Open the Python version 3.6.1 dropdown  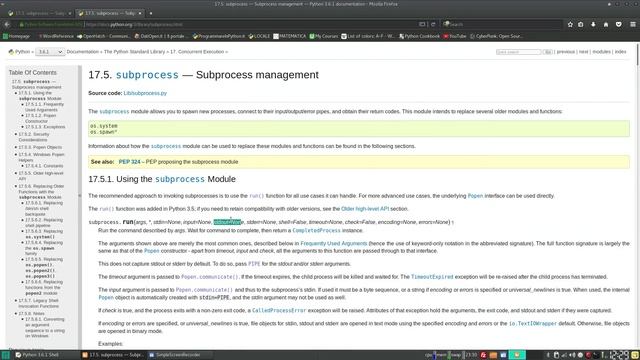[x=50, y=52]
